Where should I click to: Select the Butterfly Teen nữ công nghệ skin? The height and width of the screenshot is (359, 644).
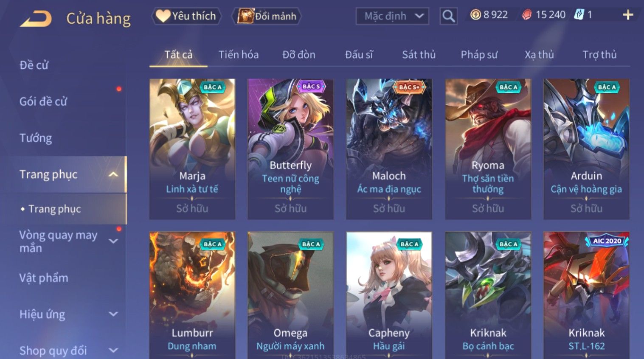[x=290, y=149]
